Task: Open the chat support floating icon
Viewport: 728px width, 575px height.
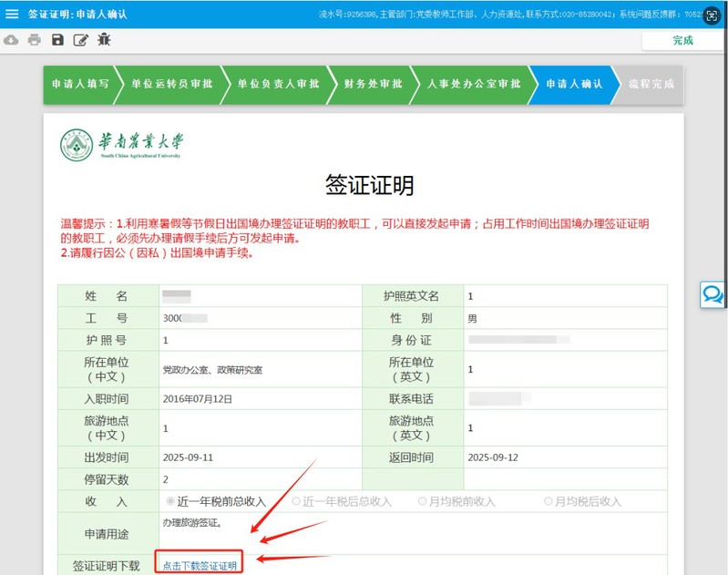Action: point(713,294)
